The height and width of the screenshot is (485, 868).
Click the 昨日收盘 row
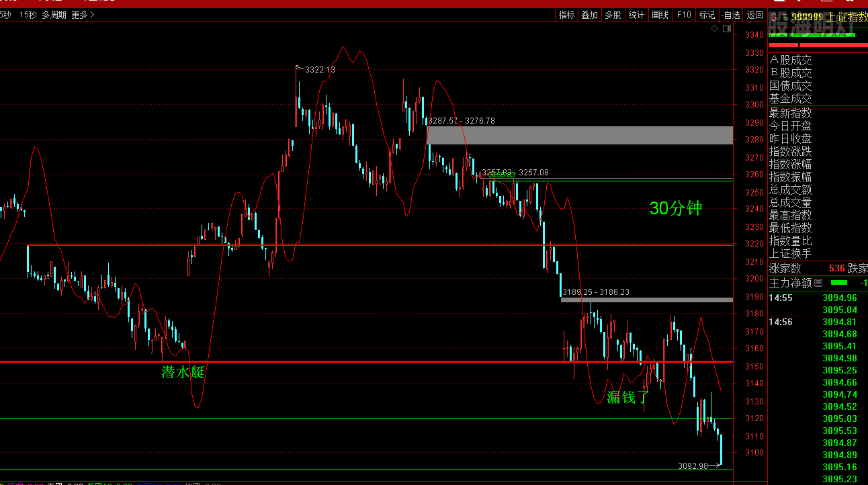click(791, 138)
